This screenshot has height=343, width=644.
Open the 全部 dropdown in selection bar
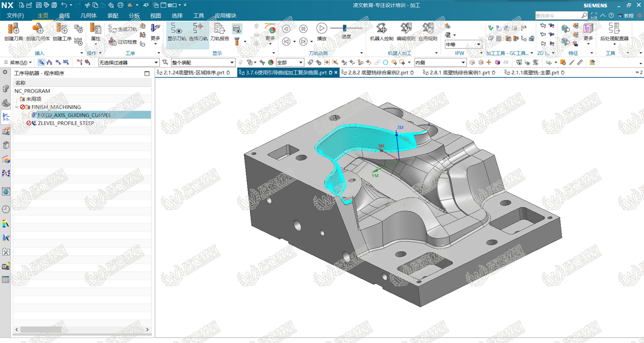click(289, 63)
